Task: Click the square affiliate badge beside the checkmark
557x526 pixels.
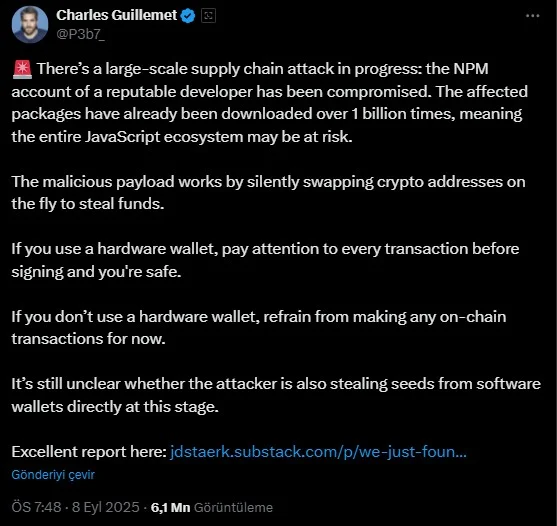Action: tap(209, 16)
